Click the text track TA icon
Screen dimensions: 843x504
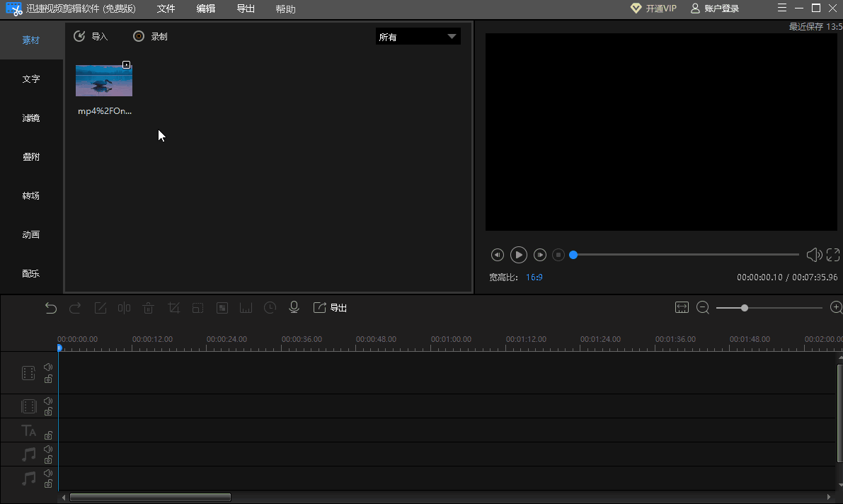click(x=28, y=430)
